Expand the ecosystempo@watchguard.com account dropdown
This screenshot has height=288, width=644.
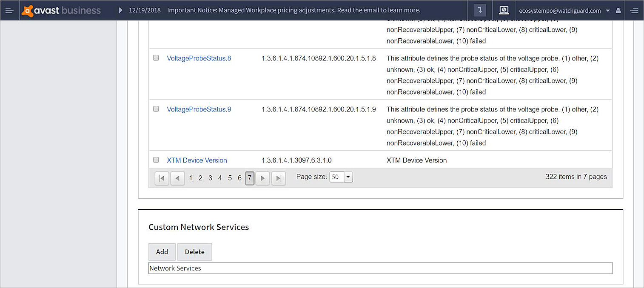click(x=608, y=10)
